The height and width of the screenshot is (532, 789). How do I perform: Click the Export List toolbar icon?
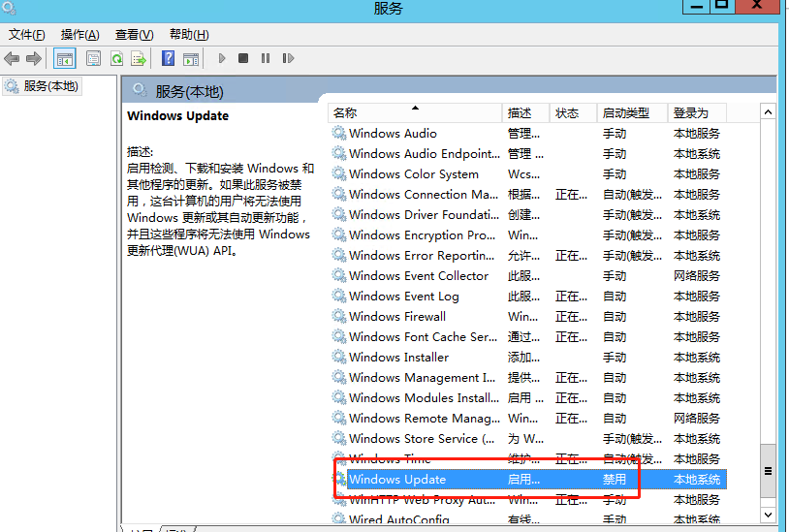[139, 59]
